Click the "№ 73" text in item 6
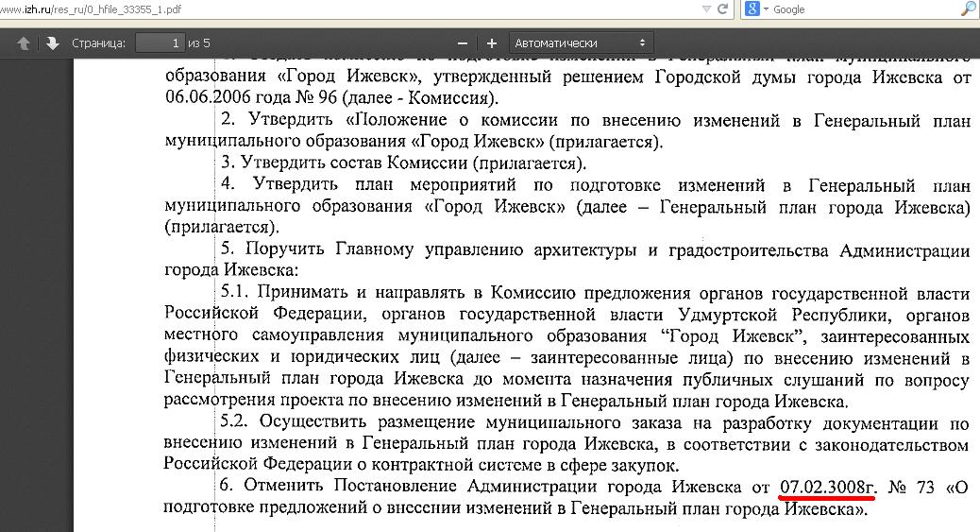The height and width of the screenshot is (532, 980). [x=911, y=487]
